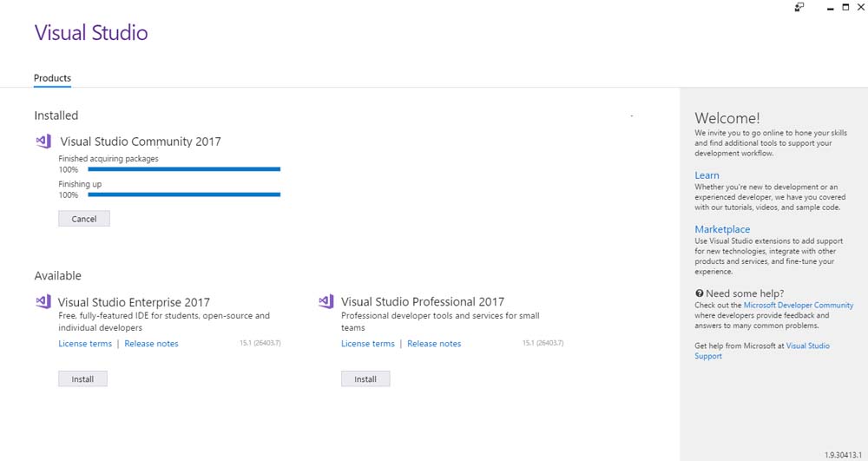The height and width of the screenshot is (461, 868).
Task: Install Visual Studio Enterprise 2017
Action: pos(82,379)
